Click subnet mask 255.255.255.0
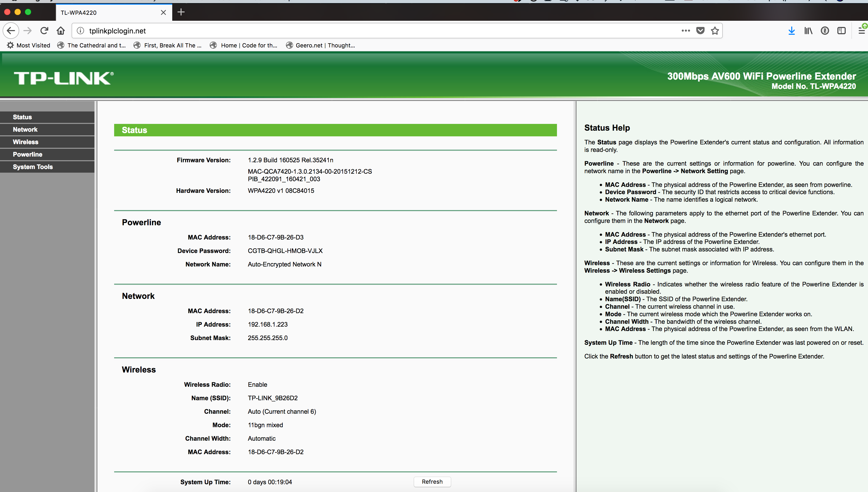 pos(267,338)
